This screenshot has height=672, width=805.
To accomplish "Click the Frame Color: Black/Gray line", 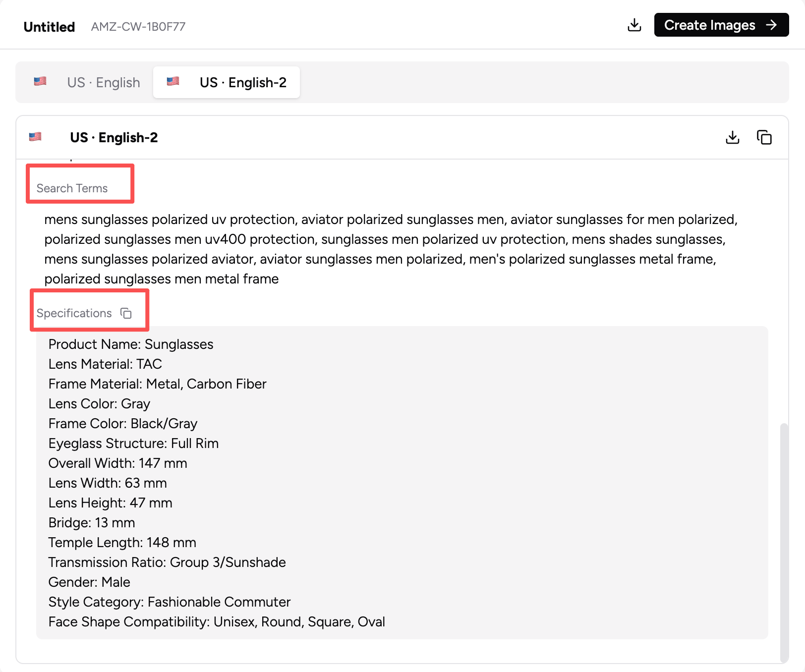I will pos(123,424).
